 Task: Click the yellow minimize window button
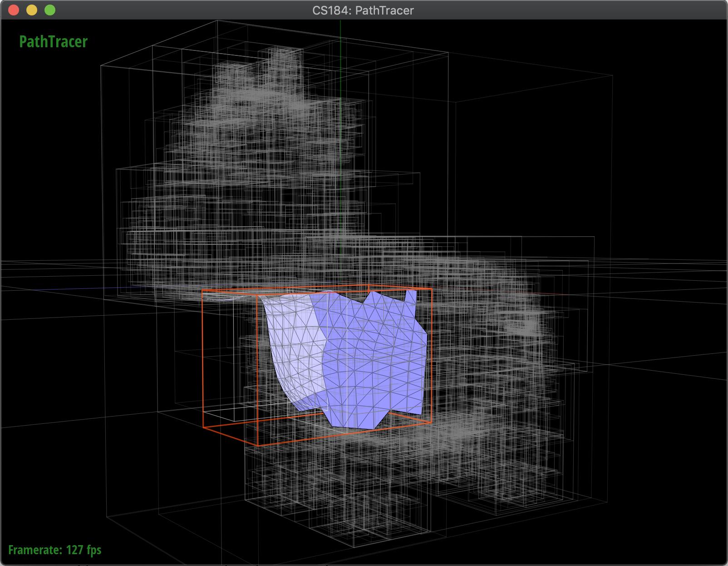pos(32,10)
